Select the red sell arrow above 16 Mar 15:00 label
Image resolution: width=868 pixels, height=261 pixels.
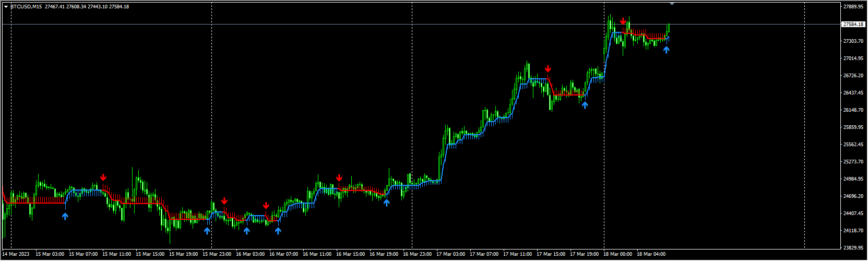coord(339,178)
